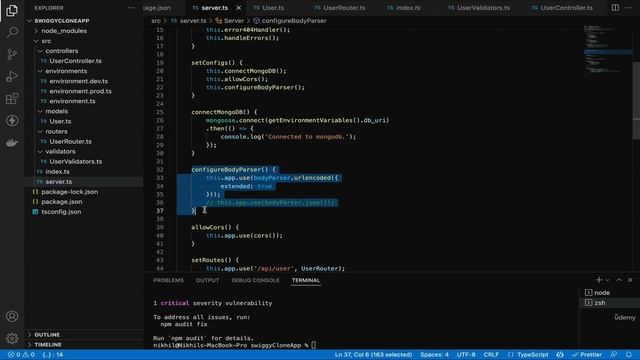Viewport: 640px width, 360px height.
Task: Switch to the User.ts tab
Action: (273, 8)
